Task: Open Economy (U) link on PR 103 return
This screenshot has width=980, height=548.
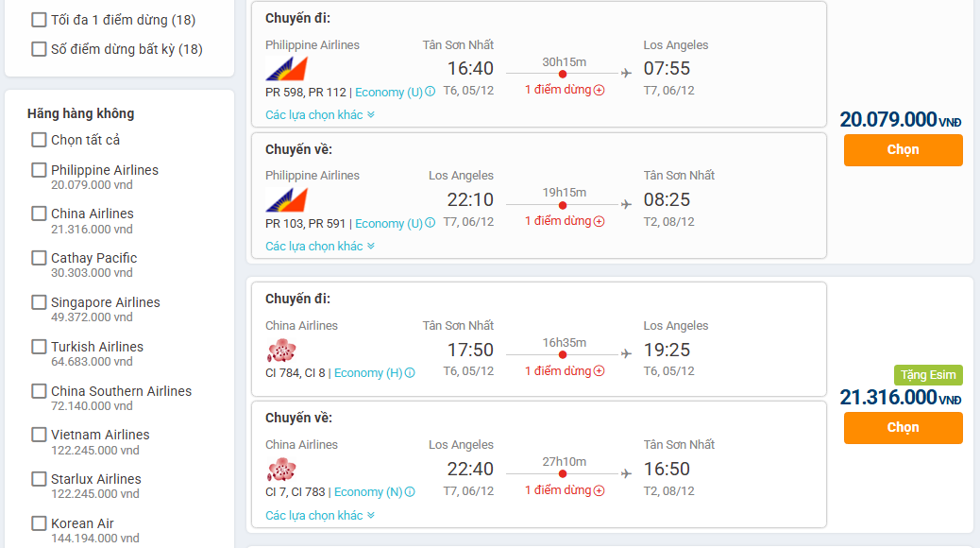Action: (389, 224)
